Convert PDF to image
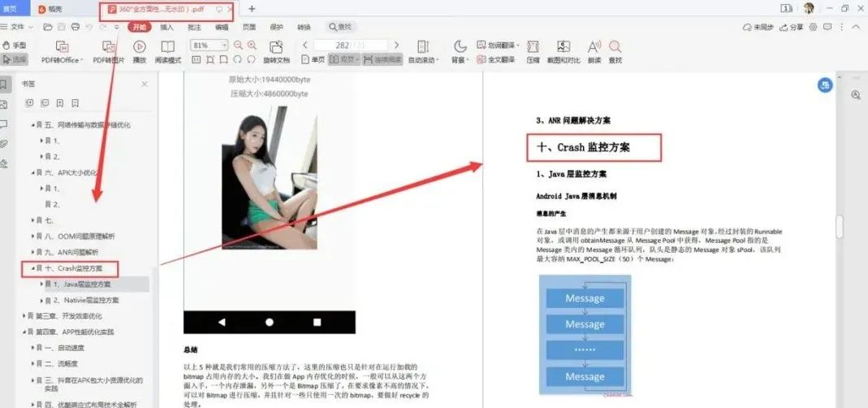868x408 pixels. (x=109, y=52)
